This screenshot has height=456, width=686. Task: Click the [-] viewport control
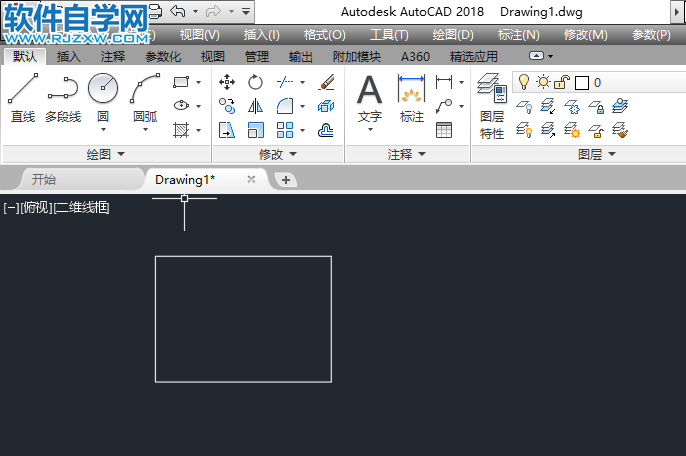[x=11, y=207]
